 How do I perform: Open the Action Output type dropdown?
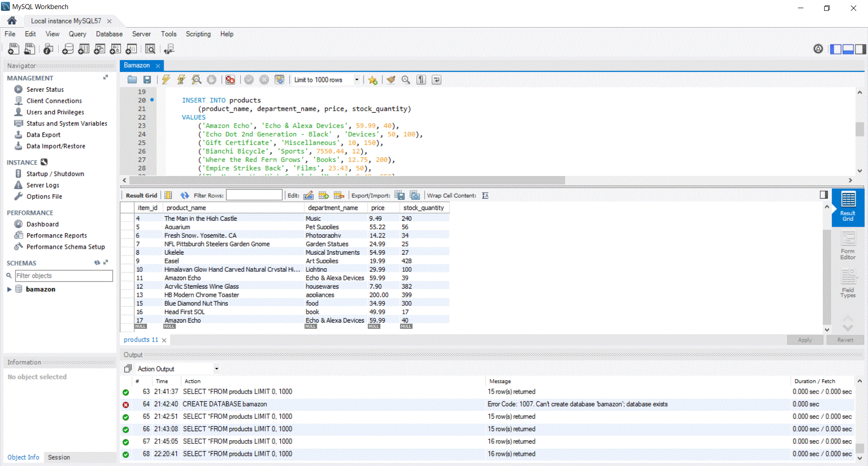(217, 369)
